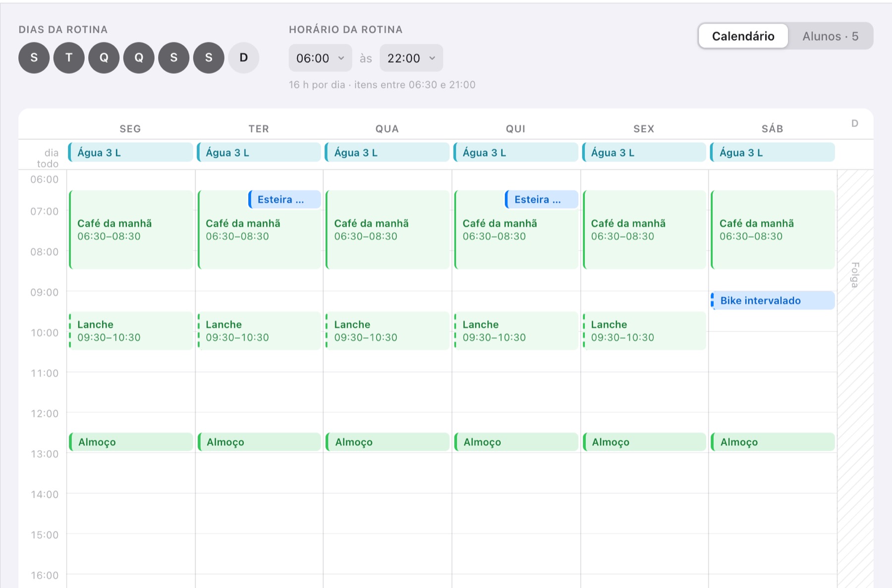Open Tuesday's Lanche 09:30–10:30 block
This screenshot has height=588, width=892.
(x=259, y=331)
